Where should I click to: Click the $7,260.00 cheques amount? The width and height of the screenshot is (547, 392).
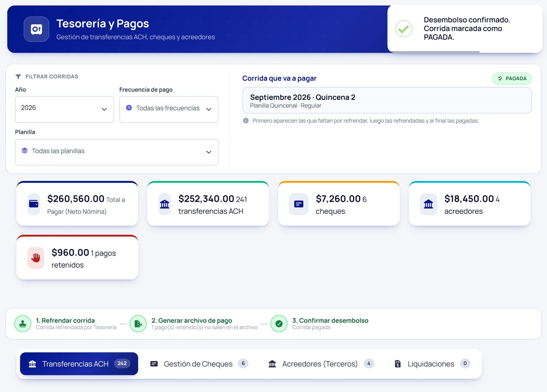click(x=338, y=199)
